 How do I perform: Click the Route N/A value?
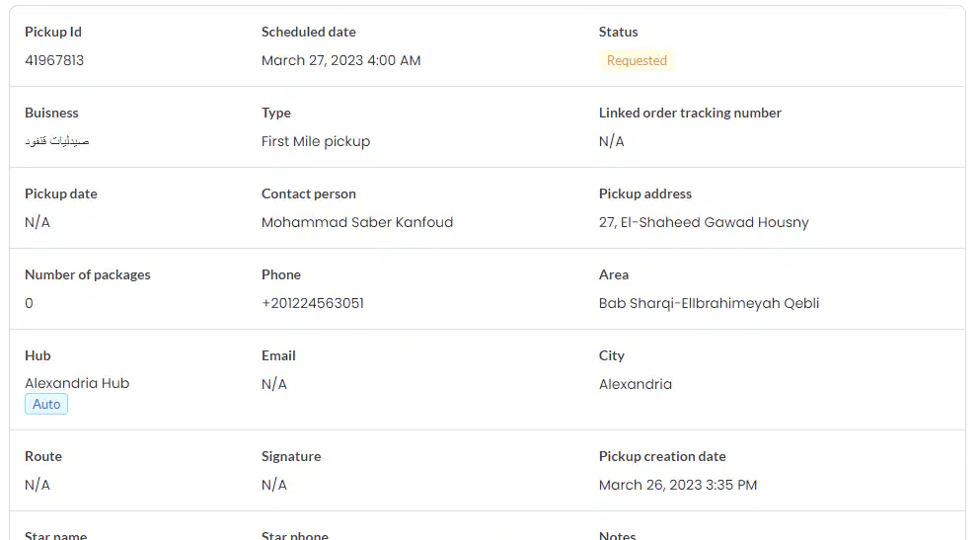pos(37,485)
